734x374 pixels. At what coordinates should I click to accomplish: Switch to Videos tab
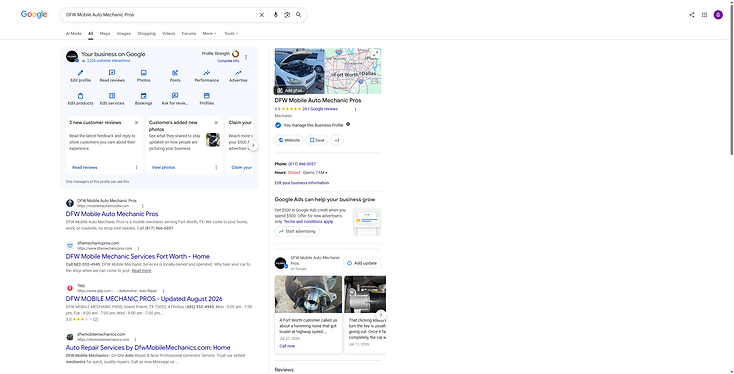[169, 34]
